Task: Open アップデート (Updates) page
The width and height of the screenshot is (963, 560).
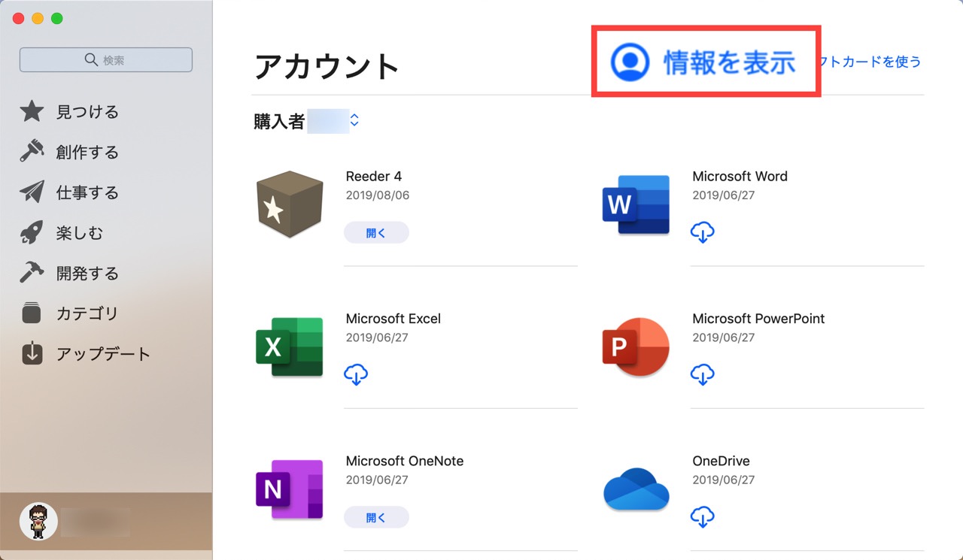Action: click(104, 354)
